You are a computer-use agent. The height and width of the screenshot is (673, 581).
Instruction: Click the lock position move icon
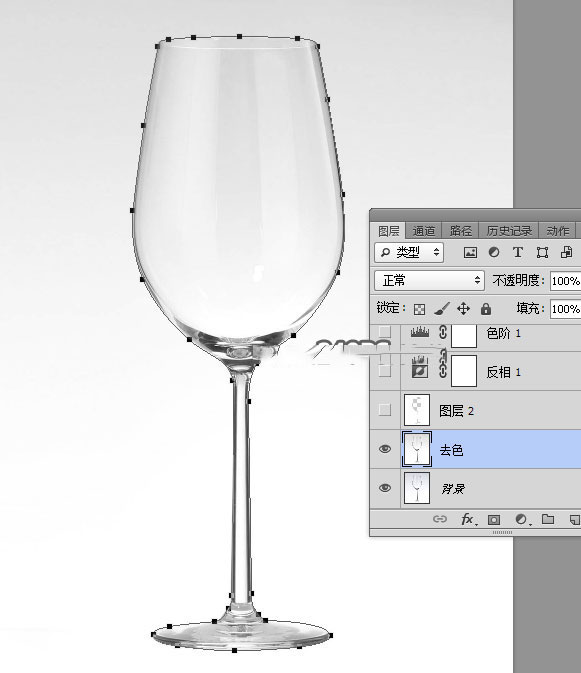[x=463, y=309]
